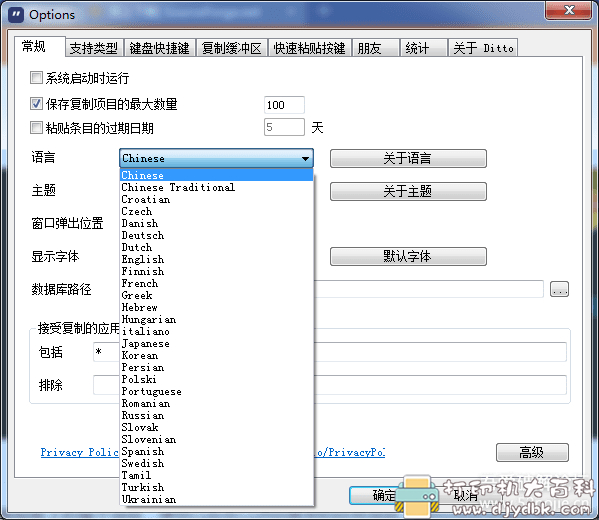This screenshot has width=599, height=520.
Task: Open the 高级 settings button
Action: [532, 452]
